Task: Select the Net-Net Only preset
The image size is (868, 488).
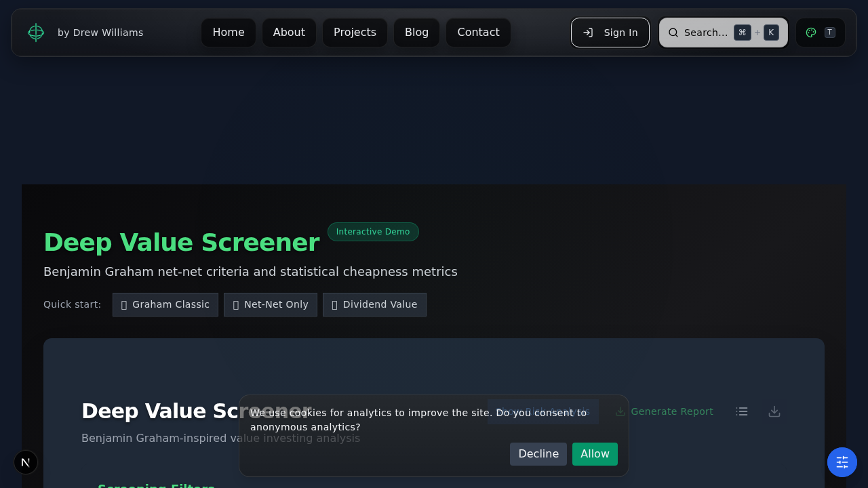Action: [x=270, y=304]
